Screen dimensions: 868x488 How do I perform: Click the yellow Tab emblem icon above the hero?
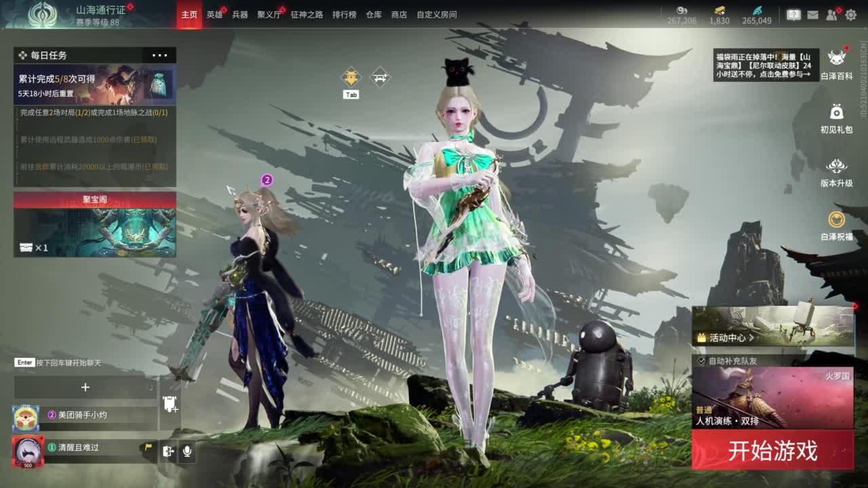351,77
